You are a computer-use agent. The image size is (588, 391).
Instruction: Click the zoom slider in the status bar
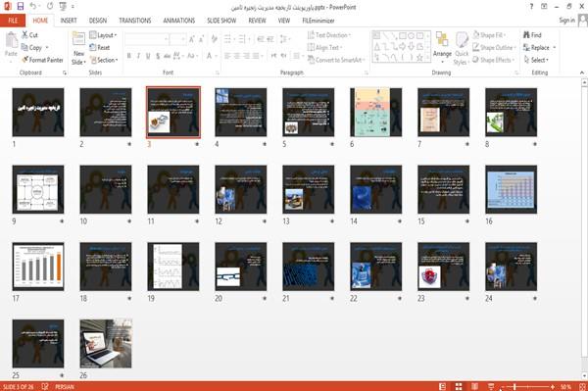(527, 386)
